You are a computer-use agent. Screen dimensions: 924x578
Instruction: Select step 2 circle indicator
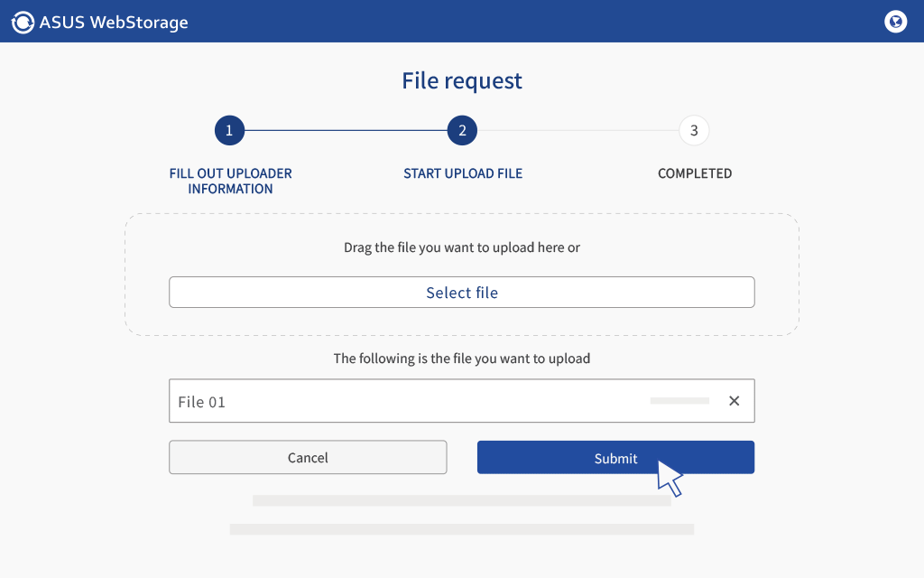pos(462,130)
